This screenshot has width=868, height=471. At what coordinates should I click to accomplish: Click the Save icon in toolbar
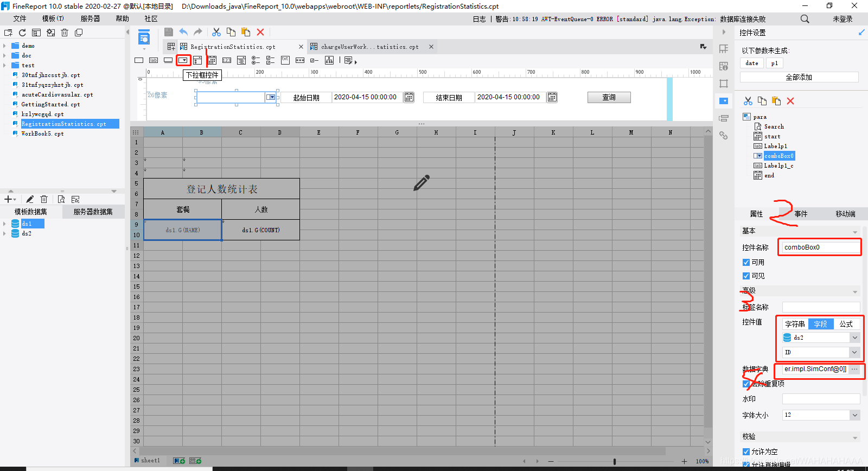(169, 32)
